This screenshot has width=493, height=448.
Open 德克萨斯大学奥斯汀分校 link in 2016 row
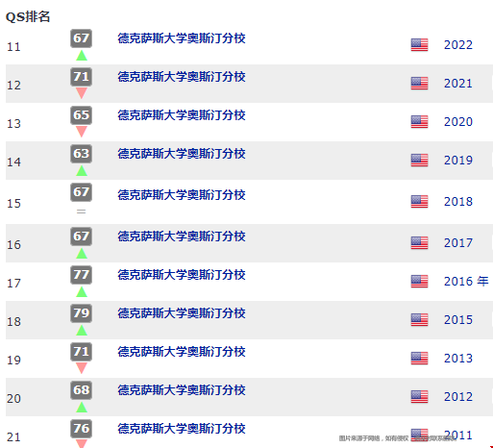pyautogui.click(x=182, y=275)
